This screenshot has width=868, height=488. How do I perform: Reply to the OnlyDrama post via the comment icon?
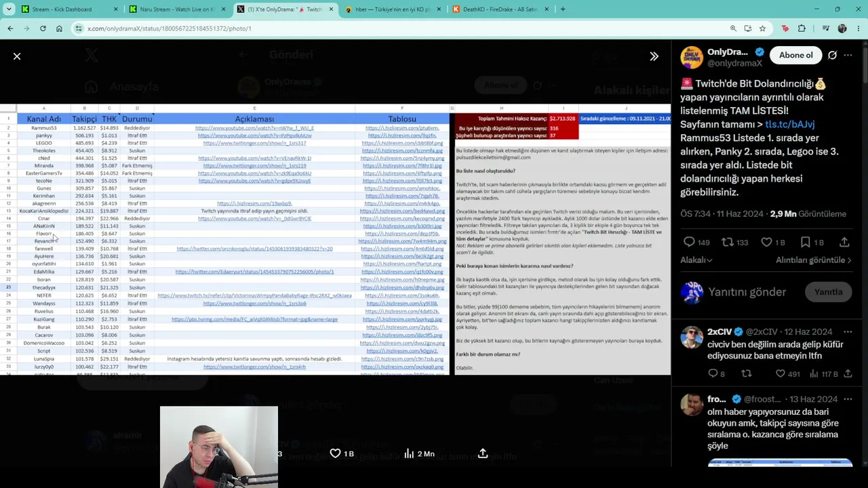(689, 242)
